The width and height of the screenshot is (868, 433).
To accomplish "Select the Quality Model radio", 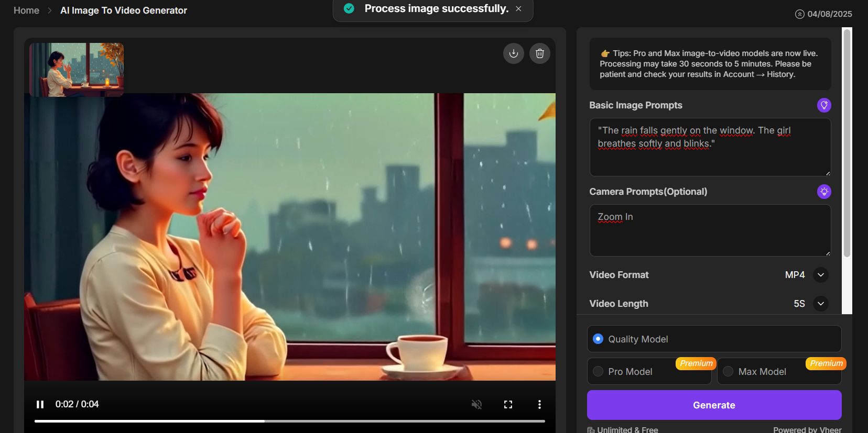I will [598, 339].
